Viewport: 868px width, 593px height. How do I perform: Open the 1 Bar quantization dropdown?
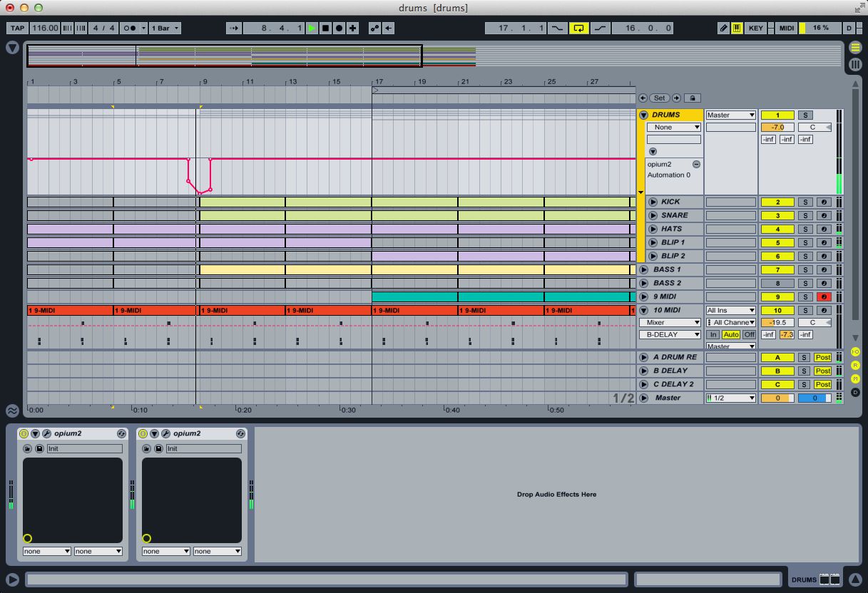(165, 29)
